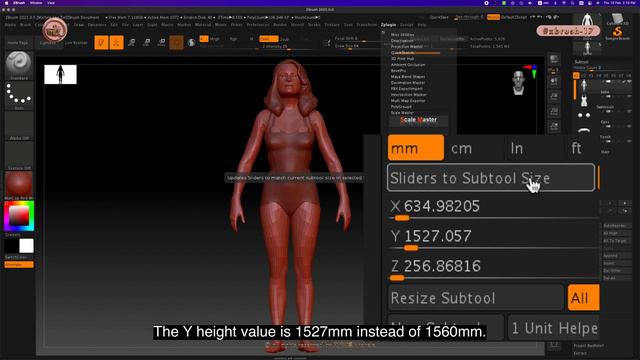Expand Decimation Master plugin section

pos(408,83)
